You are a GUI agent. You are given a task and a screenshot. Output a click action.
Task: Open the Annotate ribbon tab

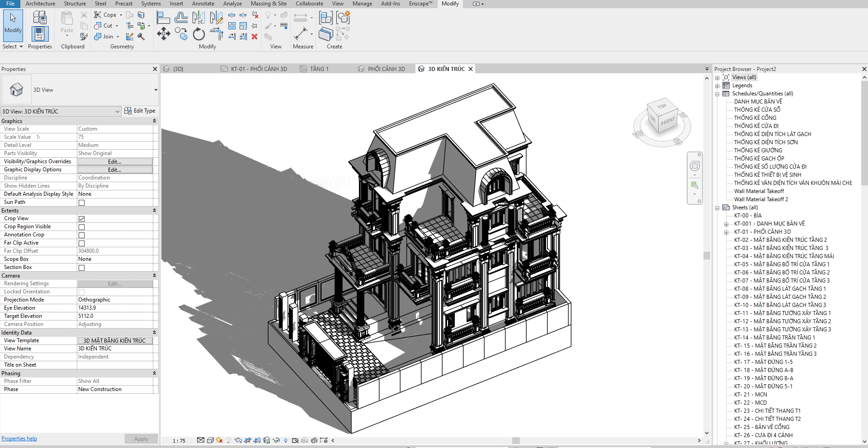(203, 4)
